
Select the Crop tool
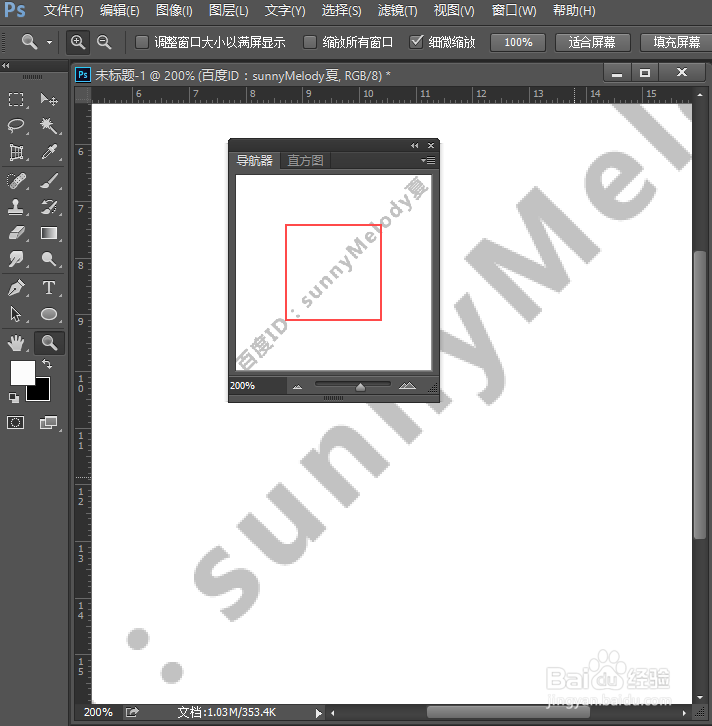[x=16, y=152]
